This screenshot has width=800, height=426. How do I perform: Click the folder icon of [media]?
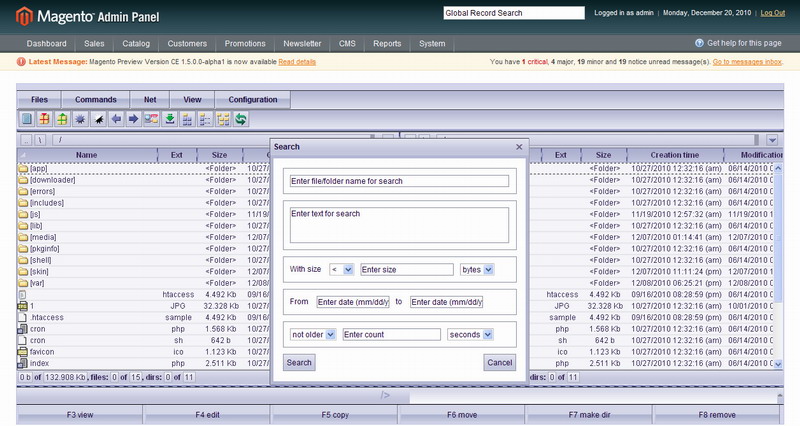point(23,237)
